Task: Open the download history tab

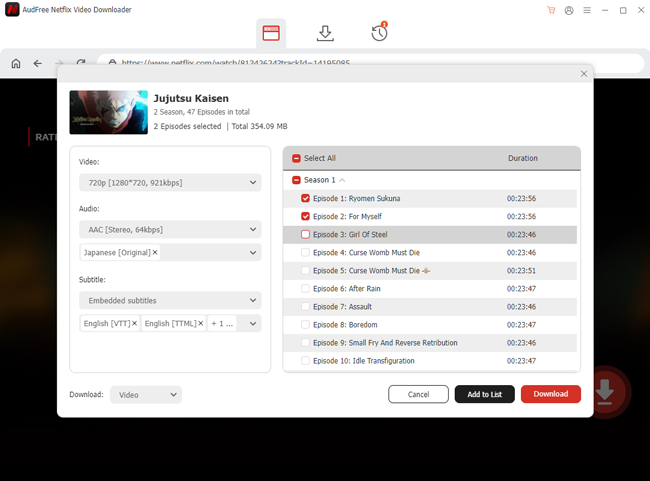Action: point(379,32)
